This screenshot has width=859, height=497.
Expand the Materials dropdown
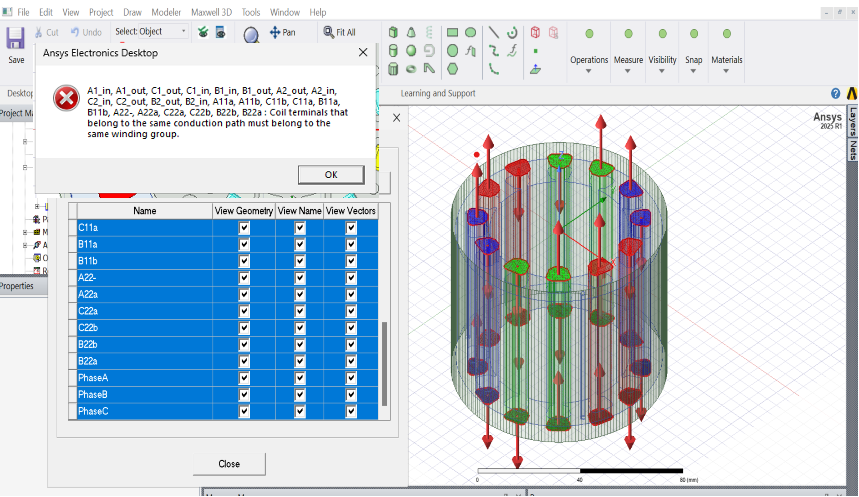(x=726, y=71)
